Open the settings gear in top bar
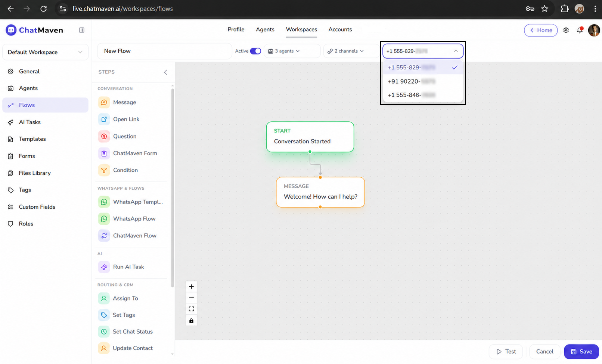Viewport: 602px width, 364px height. (x=566, y=30)
